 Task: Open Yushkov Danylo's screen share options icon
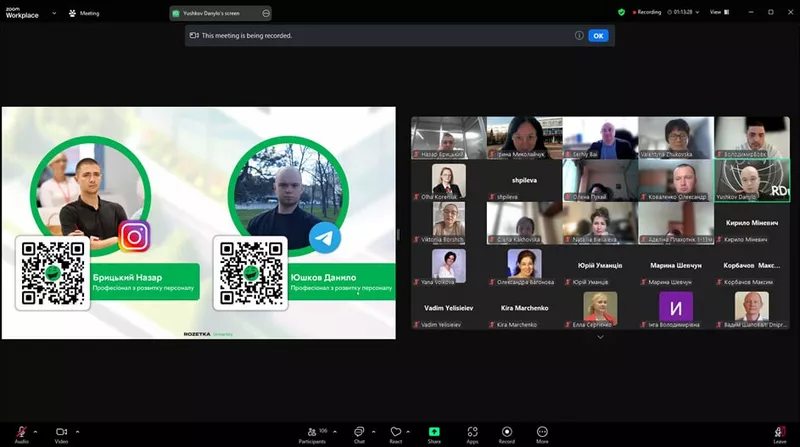[266, 13]
